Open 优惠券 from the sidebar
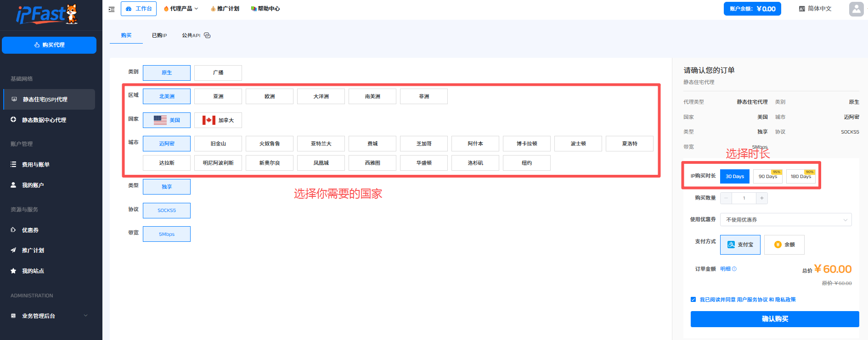The height and width of the screenshot is (340, 868). [30, 230]
